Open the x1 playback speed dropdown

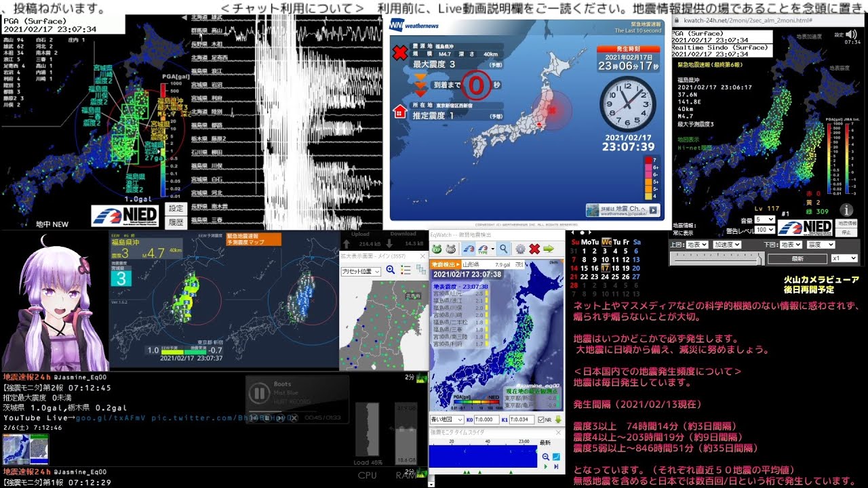pos(844,258)
